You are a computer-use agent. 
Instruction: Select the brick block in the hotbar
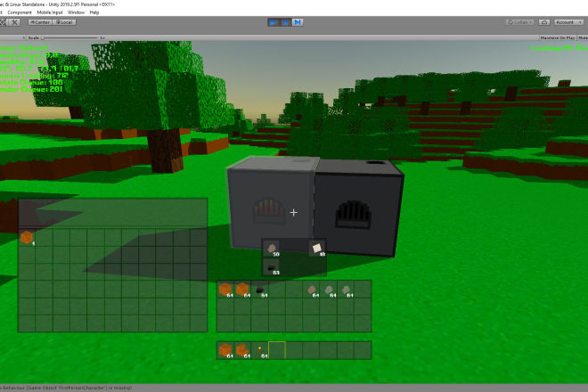click(x=225, y=350)
